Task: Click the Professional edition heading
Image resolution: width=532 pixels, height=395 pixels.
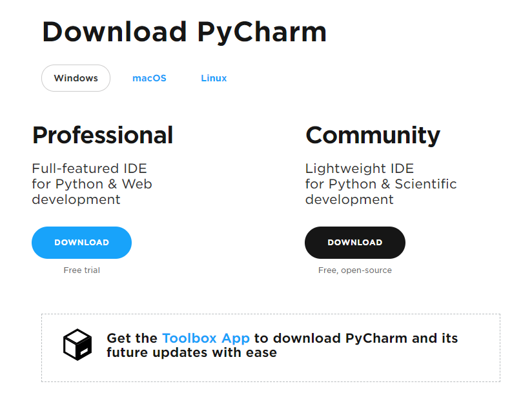Action: 103,136
